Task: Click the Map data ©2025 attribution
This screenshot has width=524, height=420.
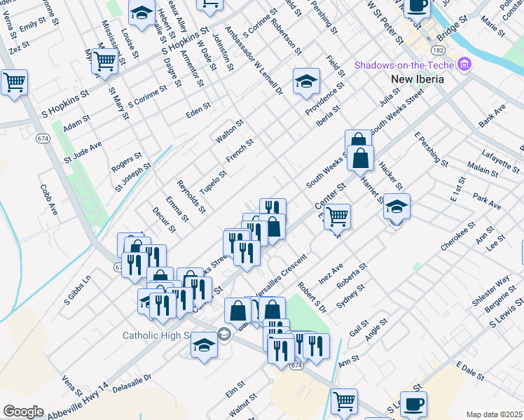Action: [495, 414]
